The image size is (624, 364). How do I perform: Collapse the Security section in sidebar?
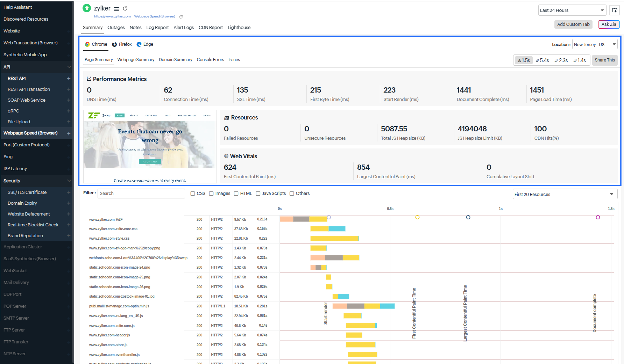(69, 181)
